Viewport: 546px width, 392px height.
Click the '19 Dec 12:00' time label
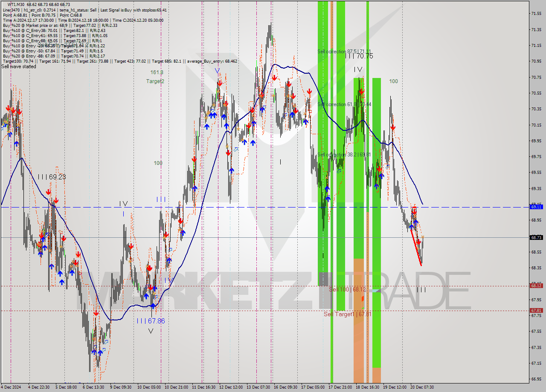(x=394, y=387)
